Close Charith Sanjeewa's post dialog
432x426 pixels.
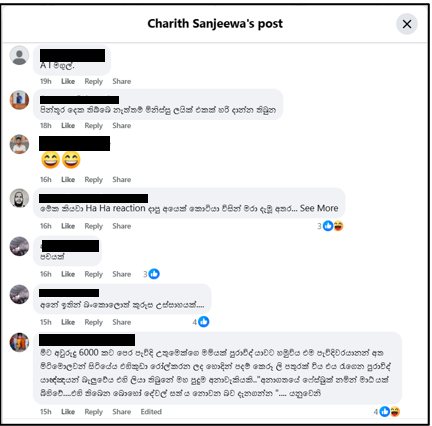(406, 24)
